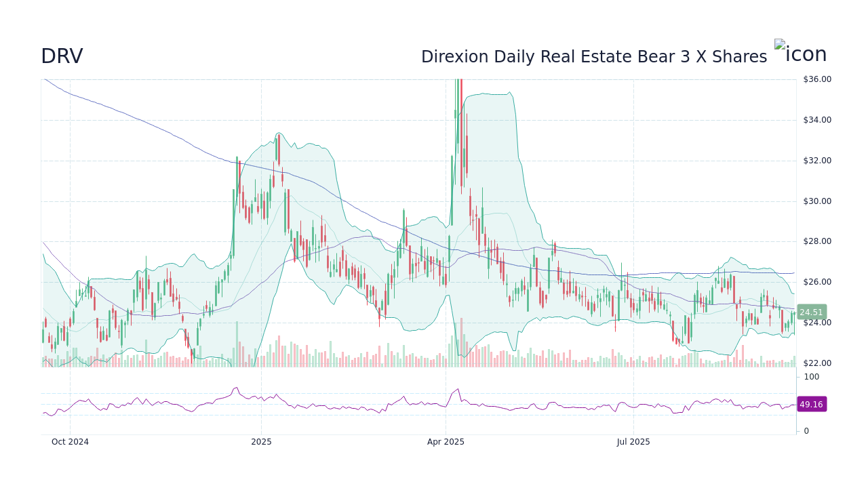Click the $28.00 price axis label
Image resolution: width=868 pixels, height=488 pixels.
(817, 241)
